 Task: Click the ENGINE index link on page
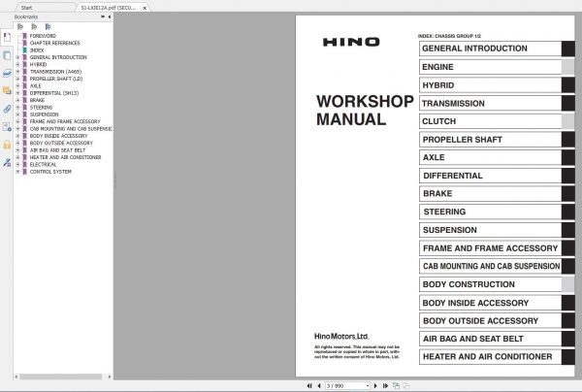click(x=497, y=67)
